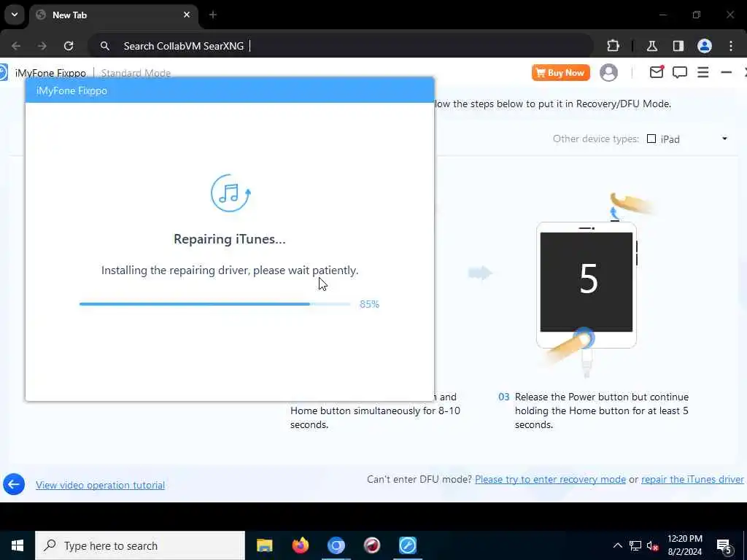Viewport: 747px width, 560px height.
Task: Launch Firefox from the taskbar
Action: [300, 545]
